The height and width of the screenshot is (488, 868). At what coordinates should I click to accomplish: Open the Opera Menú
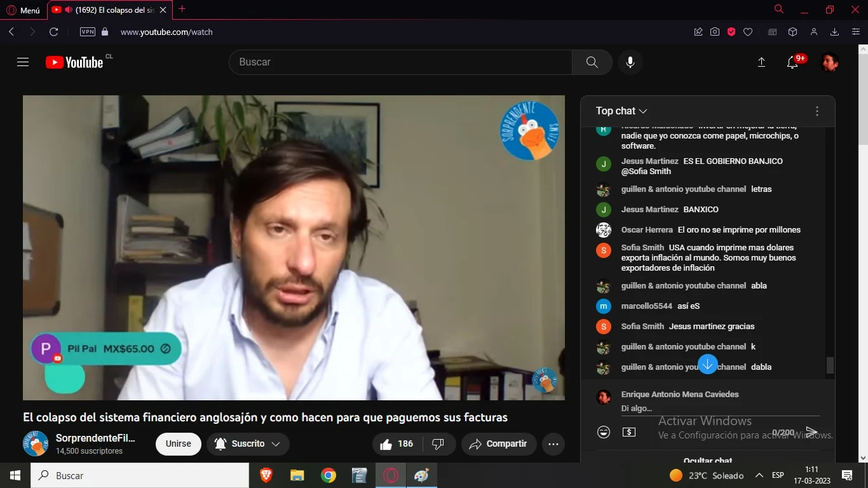coord(23,10)
